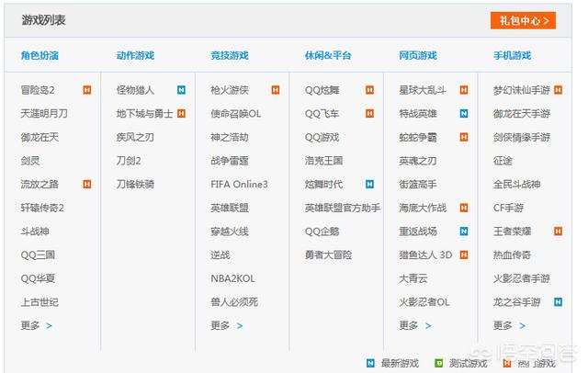Select 逆战 in the list

tap(220, 254)
